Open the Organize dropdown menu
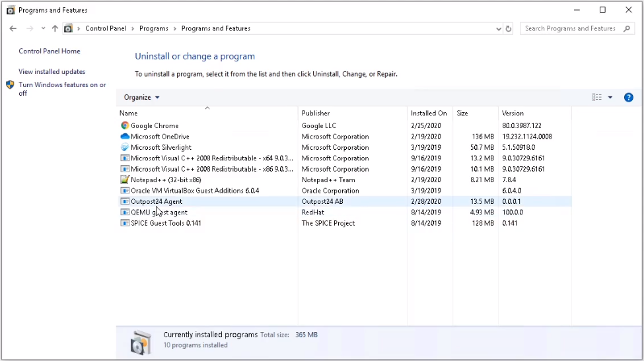Viewport: 644px width, 361px height. 141,98
